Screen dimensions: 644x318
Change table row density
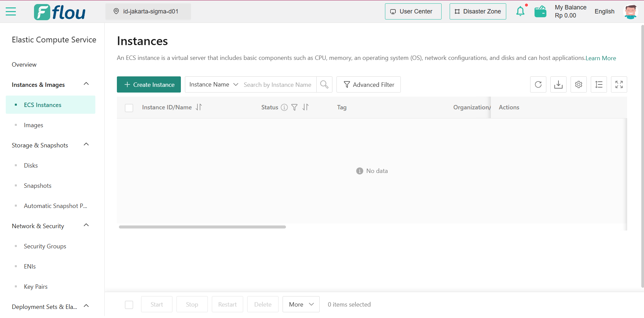(x=599, y=84)
